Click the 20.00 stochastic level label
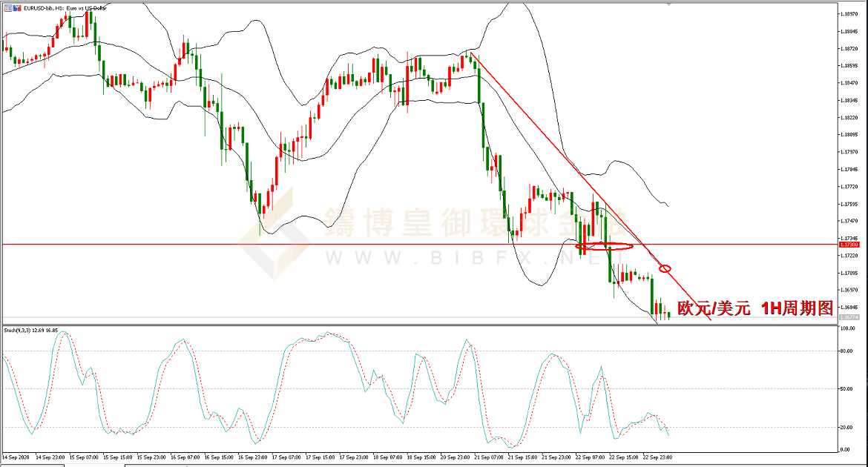The width and height of the screenshot is (868, 467). pos(848,428)
